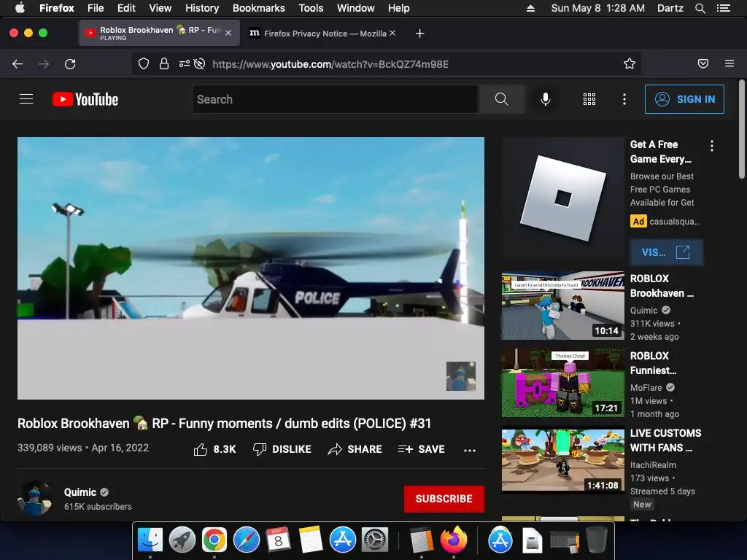
Task: Open System Preferences from the Dock
Action: point(375,540)
